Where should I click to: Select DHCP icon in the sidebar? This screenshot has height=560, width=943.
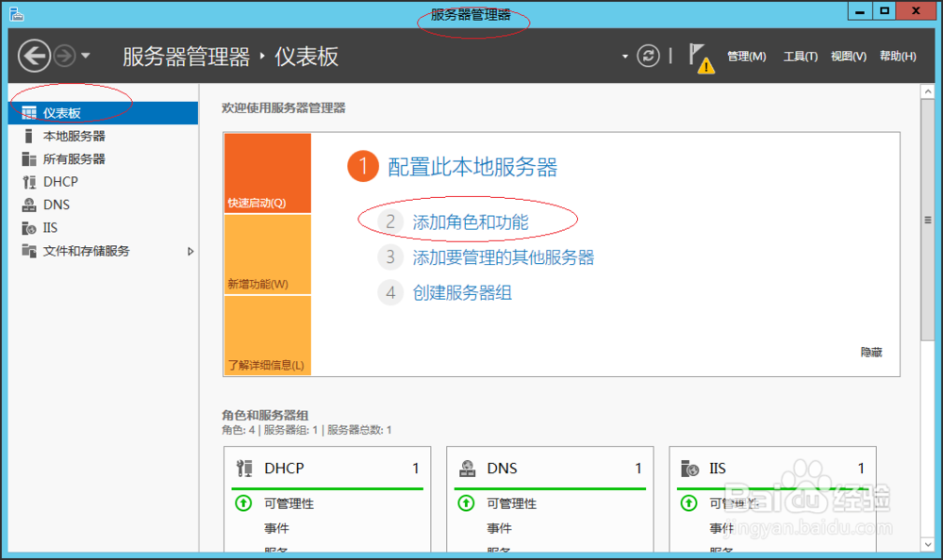tap(29, 182)
